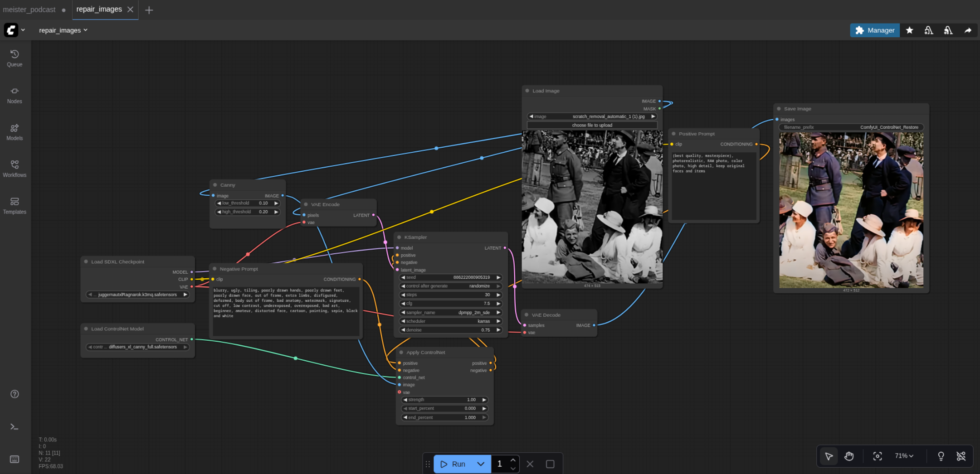The width and height of the screenshot is (980, 474).
Task: Click the fit view icon
Action: point(878,456)
